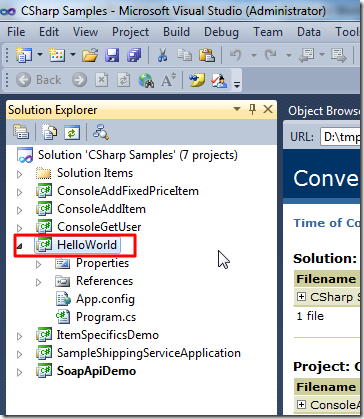
Task: Click Solution Explorer Properties icon
Action: pos(21,132)
